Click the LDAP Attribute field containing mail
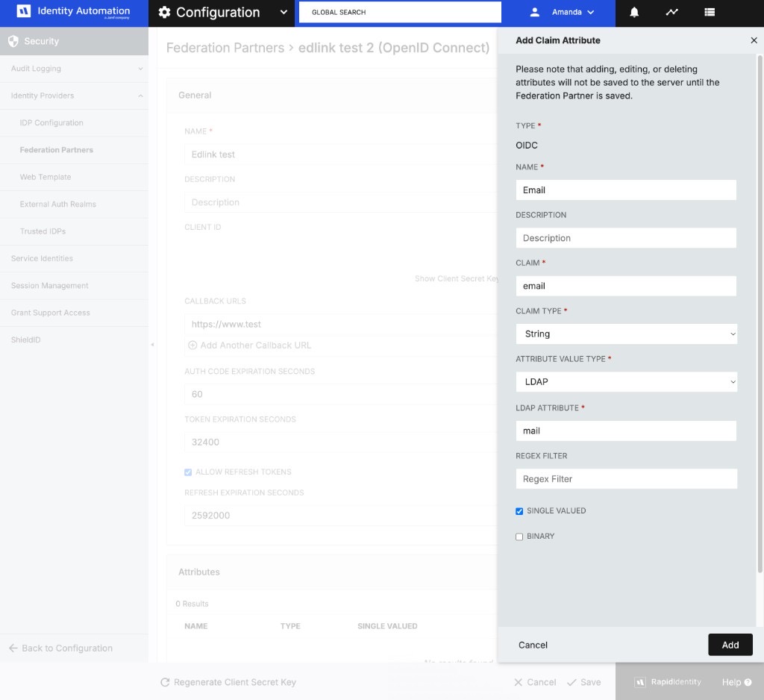764x700 pixels. [x=626, y=431]
